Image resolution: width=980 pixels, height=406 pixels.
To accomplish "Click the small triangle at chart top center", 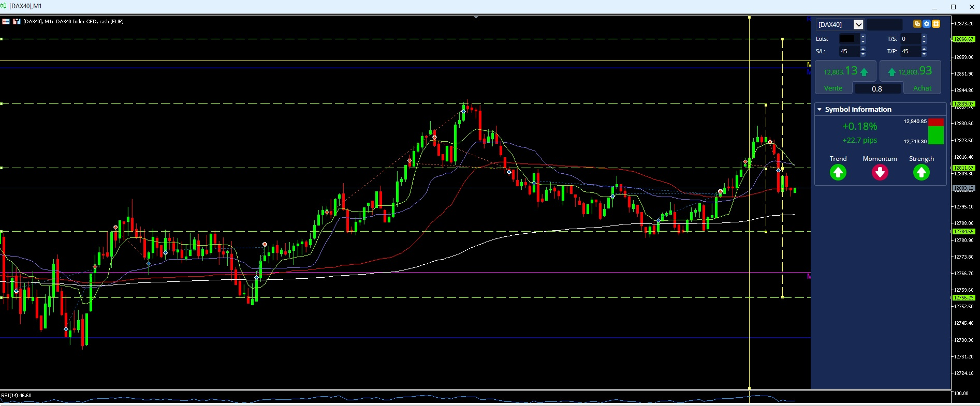I will click(x=476, y=17).
